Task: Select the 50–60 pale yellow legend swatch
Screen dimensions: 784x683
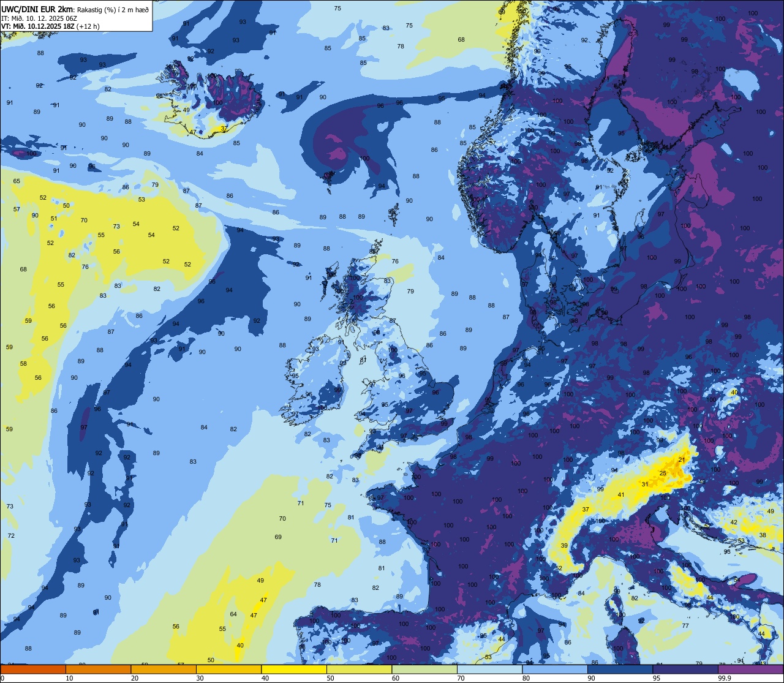Action: pos(359,670)
